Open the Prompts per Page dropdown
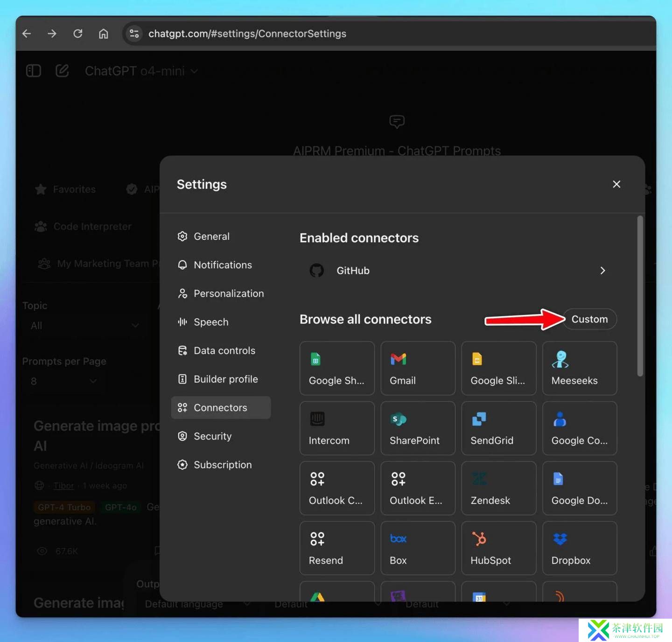This screenshot has height=642, width=672. [x=64, y=381]
